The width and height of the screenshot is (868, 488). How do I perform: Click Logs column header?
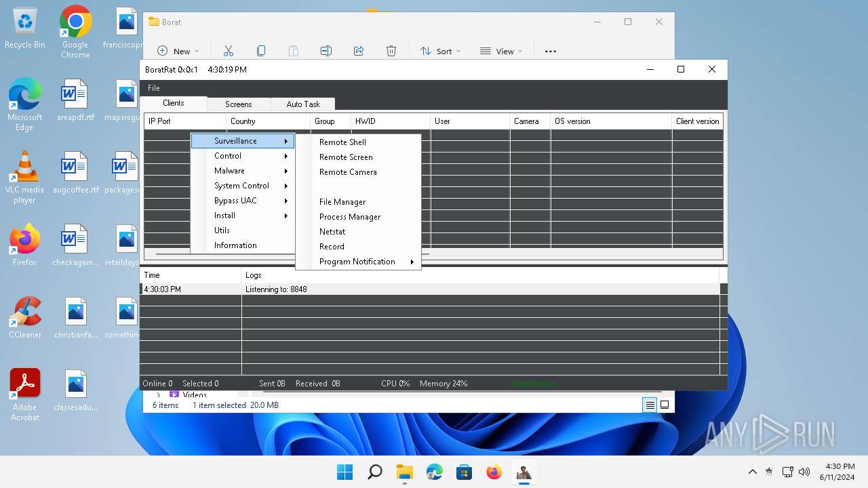point(480,275)
